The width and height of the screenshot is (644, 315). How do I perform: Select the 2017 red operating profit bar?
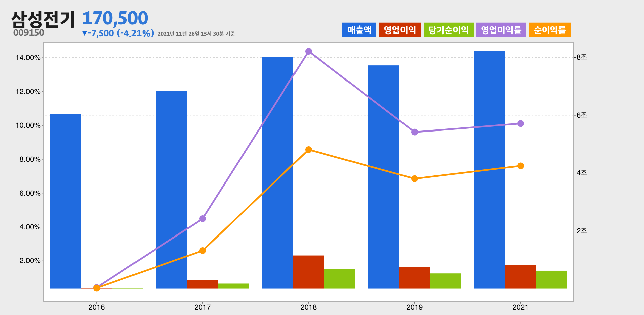point(203,284)
